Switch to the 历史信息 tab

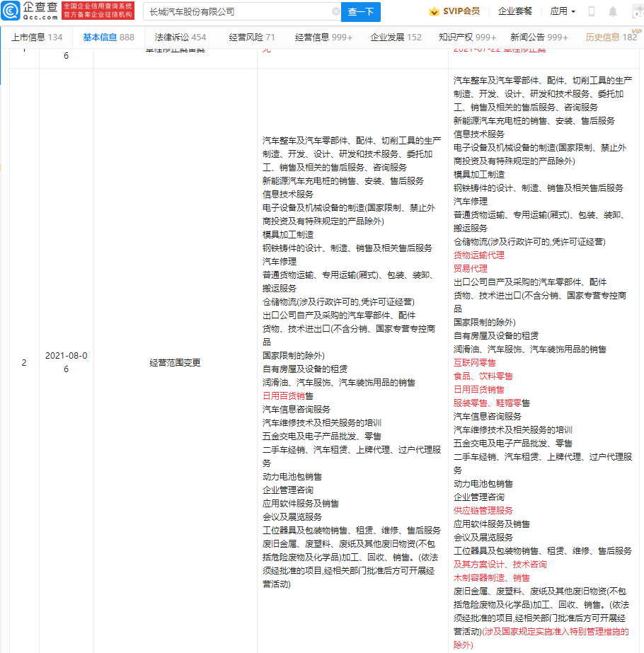[611, 37]
